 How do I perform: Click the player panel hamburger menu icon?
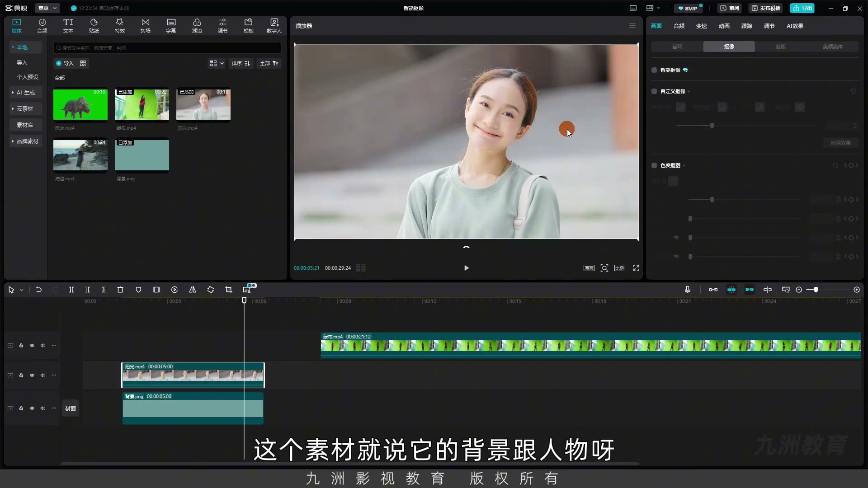click(632, 26)
